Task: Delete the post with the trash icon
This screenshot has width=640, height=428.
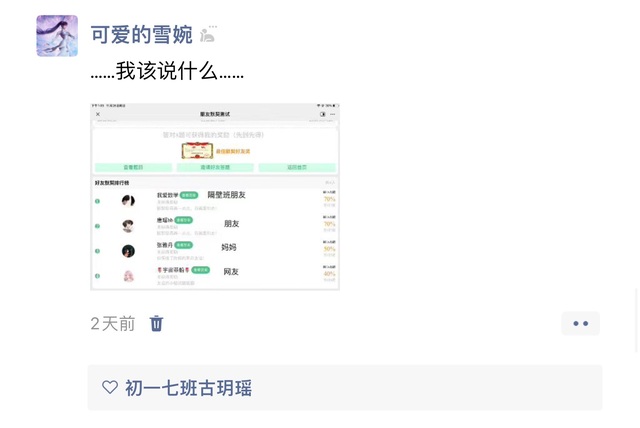Action: [x=156, y=324]
